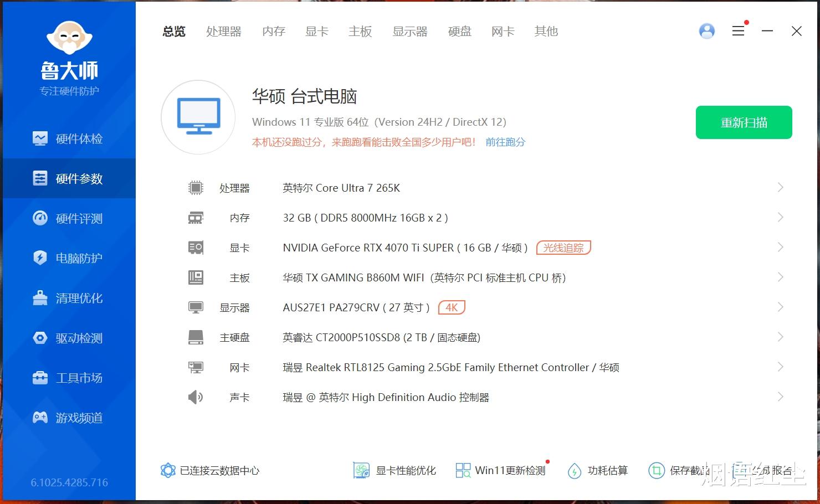Image resolution: width=820 pixels, height=504 pixels.
Task: Click memory value 32 GB DDR5 8000MHz
Action: coord(366,218)
